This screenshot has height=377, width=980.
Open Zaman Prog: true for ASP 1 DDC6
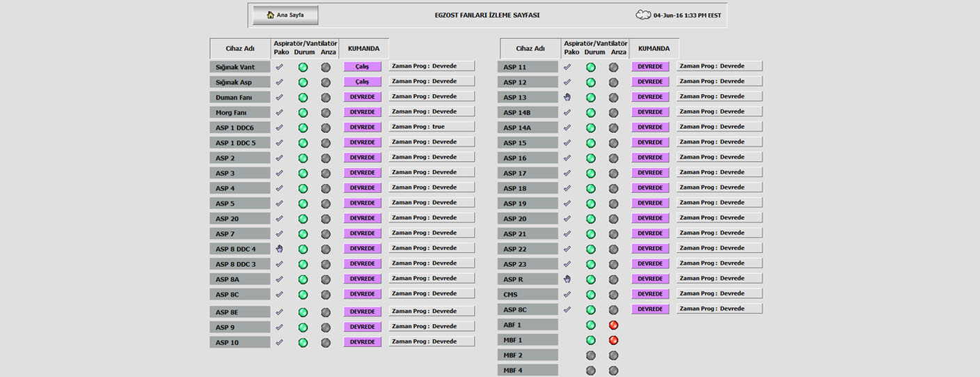click(x=432, y=127)
